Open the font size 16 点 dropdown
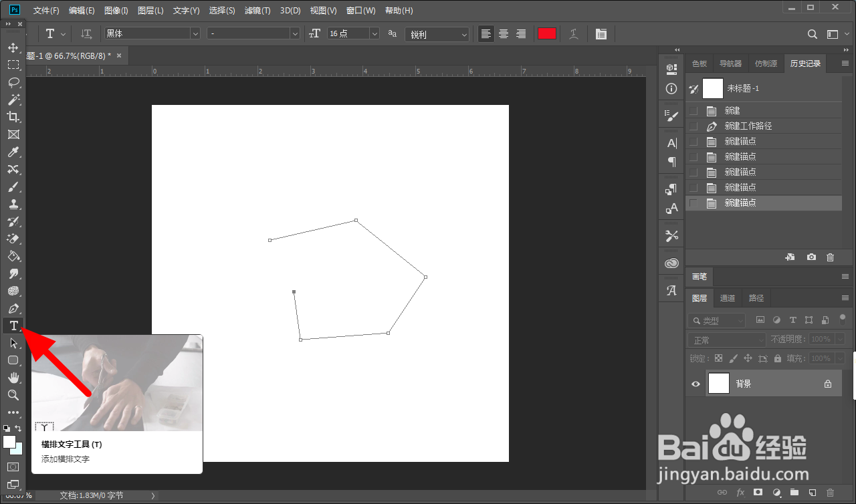The height and width of the screenshot is (504, 856). click(x=374, y=33)
